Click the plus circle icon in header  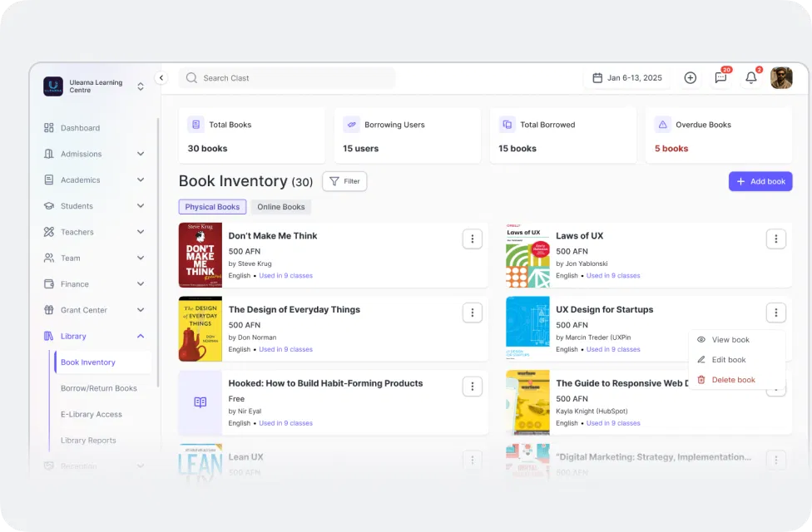point(691,77)
